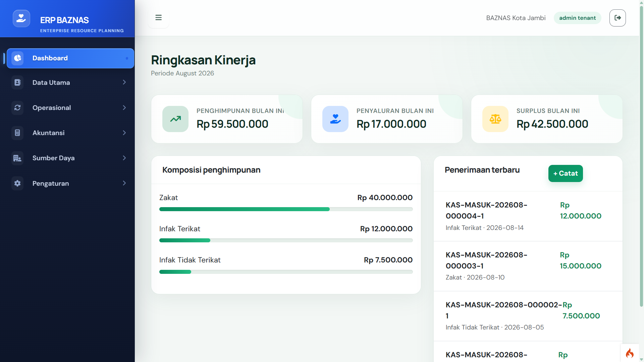
Task: Click the Sumber Daya building icon
Action: 17,158
